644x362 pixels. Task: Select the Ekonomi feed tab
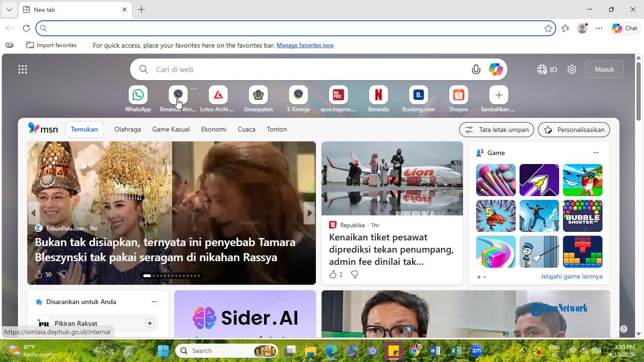[x=214, y=129]
